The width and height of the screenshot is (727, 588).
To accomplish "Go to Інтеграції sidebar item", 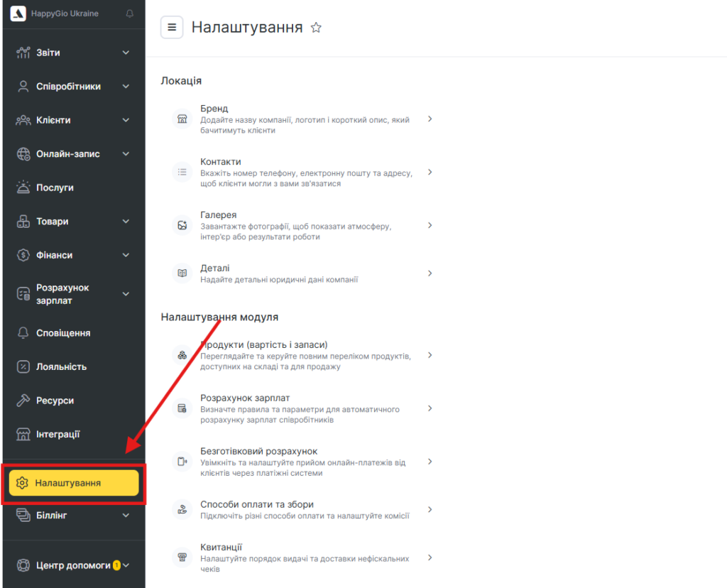I will pyautogui.click(x=58, y=434).
